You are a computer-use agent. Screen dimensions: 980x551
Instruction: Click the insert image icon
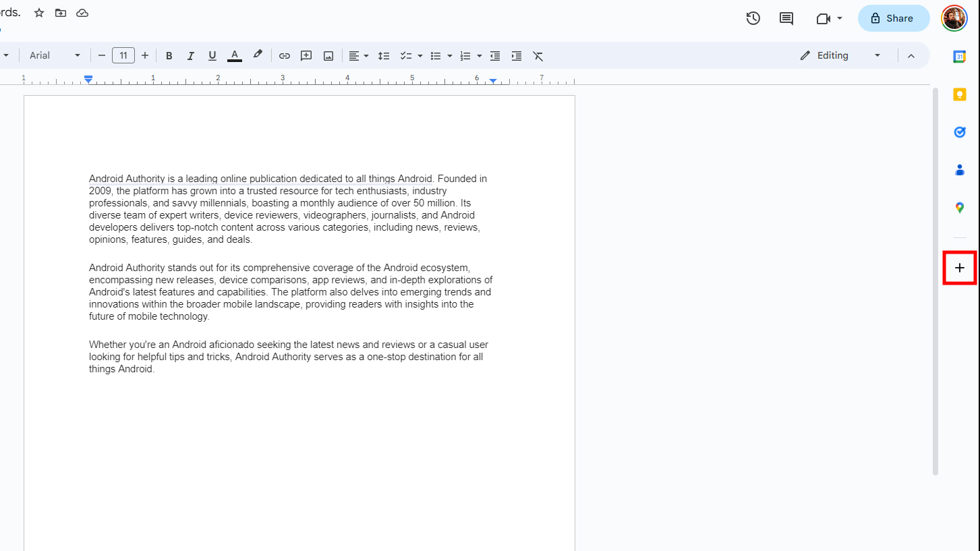(x=328, y=56)
